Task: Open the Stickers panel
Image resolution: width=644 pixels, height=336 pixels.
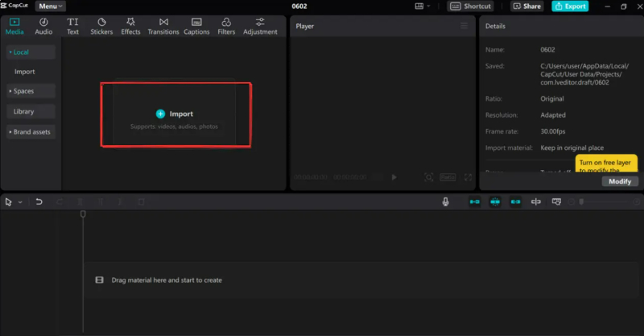Action: pyautogui.click(x=101, y=26)
